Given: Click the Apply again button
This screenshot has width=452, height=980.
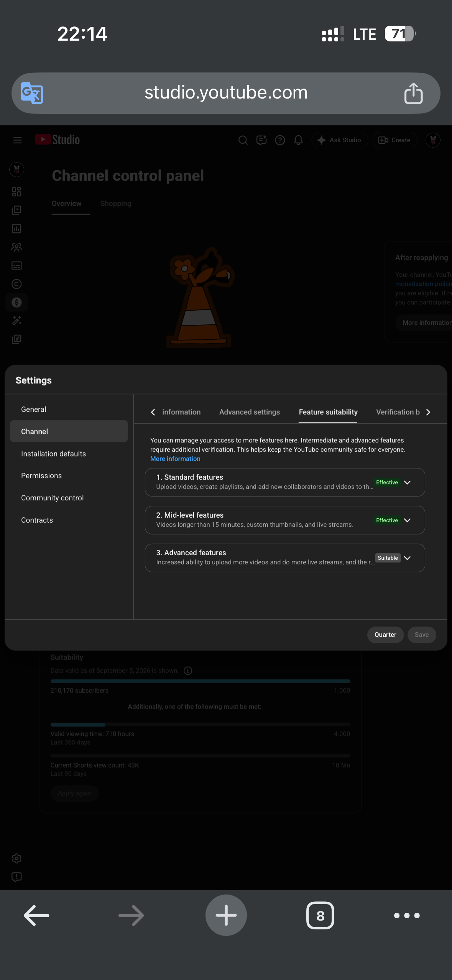Looking at the screenshot, I should 75,793.
